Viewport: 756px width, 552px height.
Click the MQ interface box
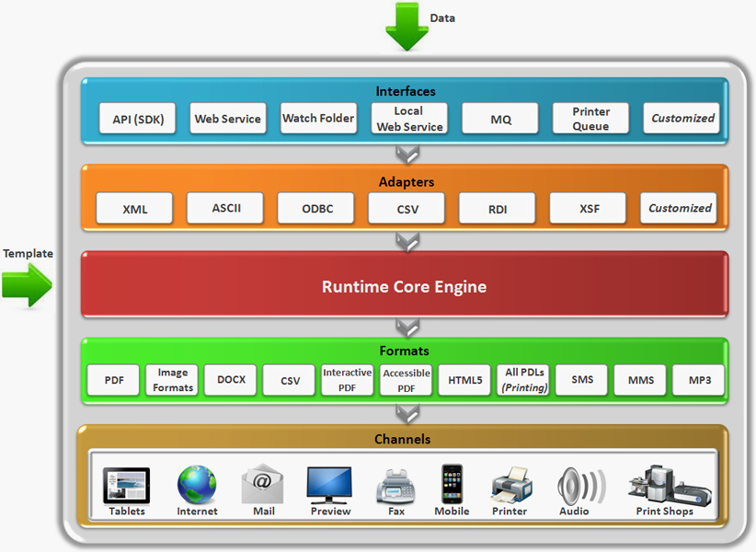pyautogui.click(x=500, y=118)
